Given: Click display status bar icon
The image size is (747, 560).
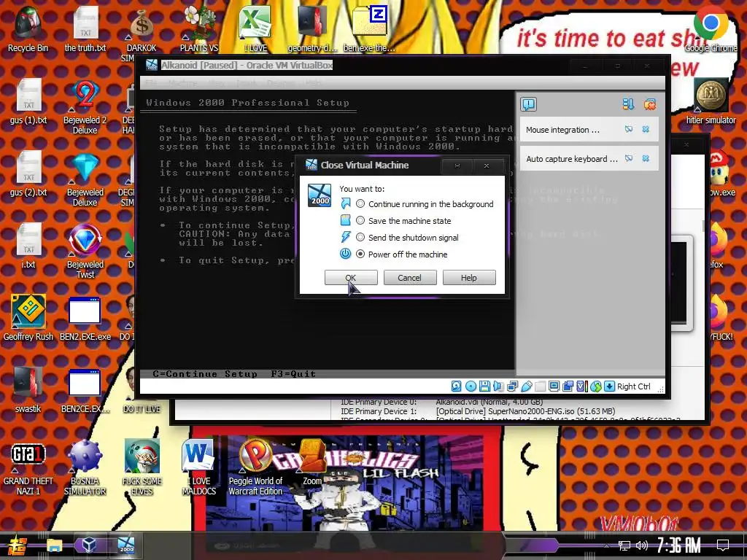Looking at the screenshot, I should coord(554,386).
